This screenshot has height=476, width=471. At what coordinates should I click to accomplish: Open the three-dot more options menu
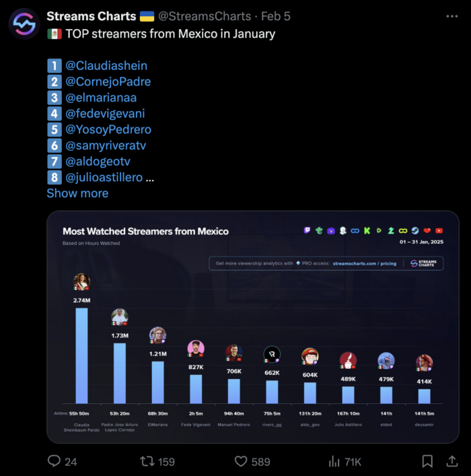pos(452,16)
